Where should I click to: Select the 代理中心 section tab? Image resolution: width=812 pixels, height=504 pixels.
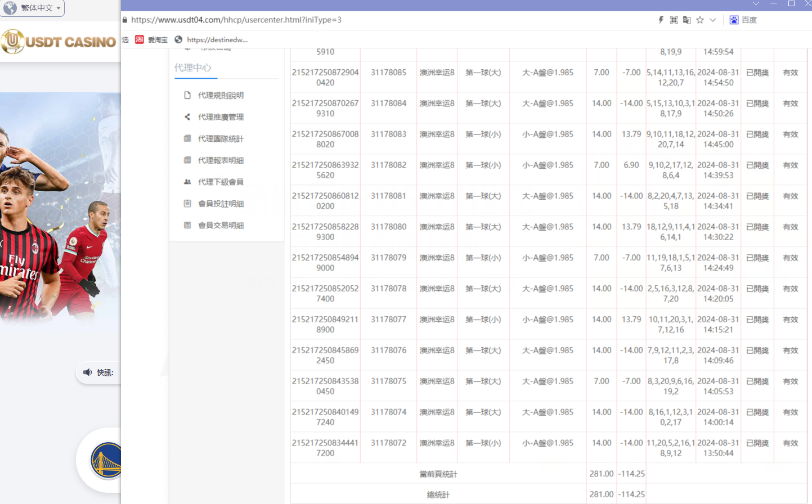[193, 67]
